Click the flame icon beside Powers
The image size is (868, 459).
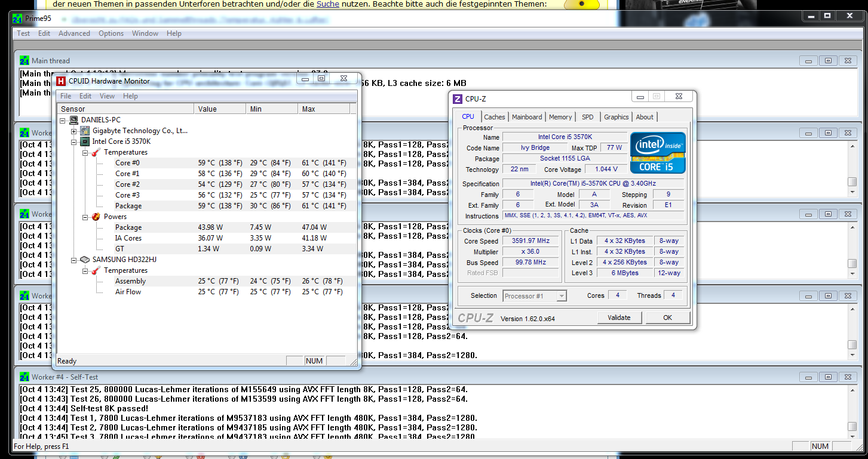pyautogui.click(x=96, y=217)
